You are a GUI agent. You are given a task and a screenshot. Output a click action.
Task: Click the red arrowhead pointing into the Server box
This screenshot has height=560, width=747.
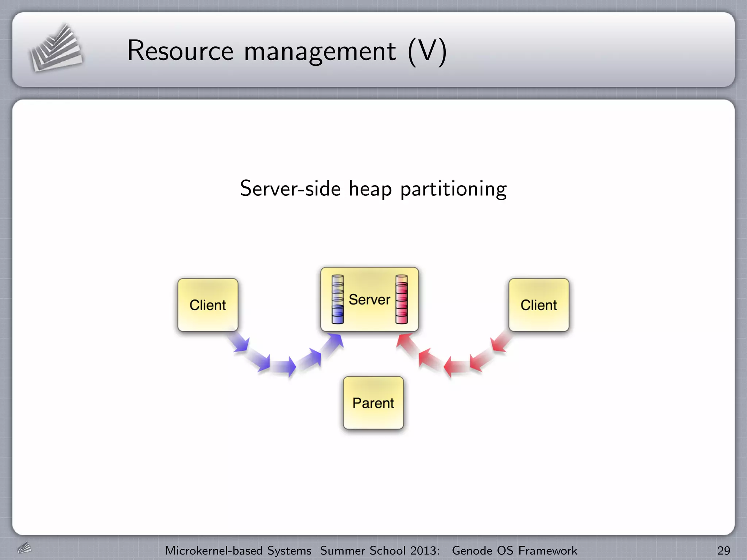(x=405, y=342)
